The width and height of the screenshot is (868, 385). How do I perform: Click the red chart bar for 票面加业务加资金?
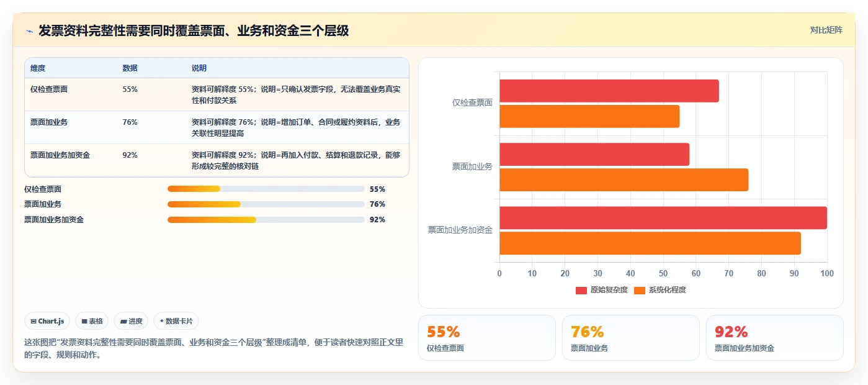(x=663, y=217)
